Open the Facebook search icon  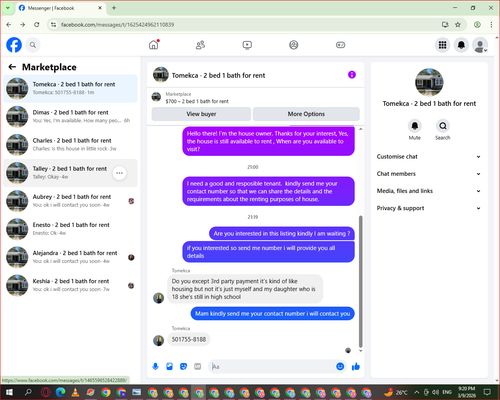coord(33,45)
